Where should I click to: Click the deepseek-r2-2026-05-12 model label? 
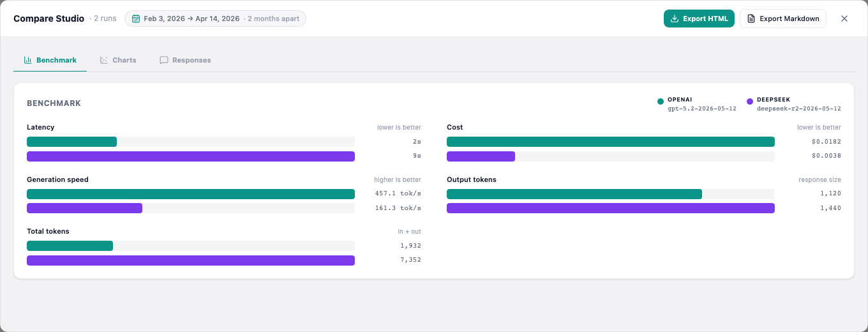(799, 109)
